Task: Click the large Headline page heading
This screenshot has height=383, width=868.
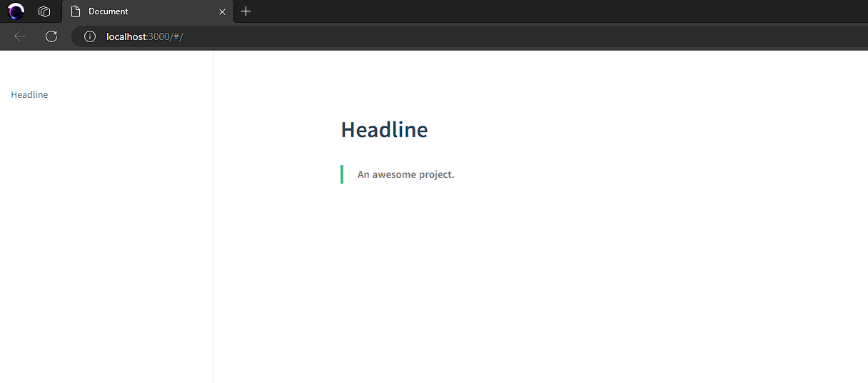Action: point(384,129)
